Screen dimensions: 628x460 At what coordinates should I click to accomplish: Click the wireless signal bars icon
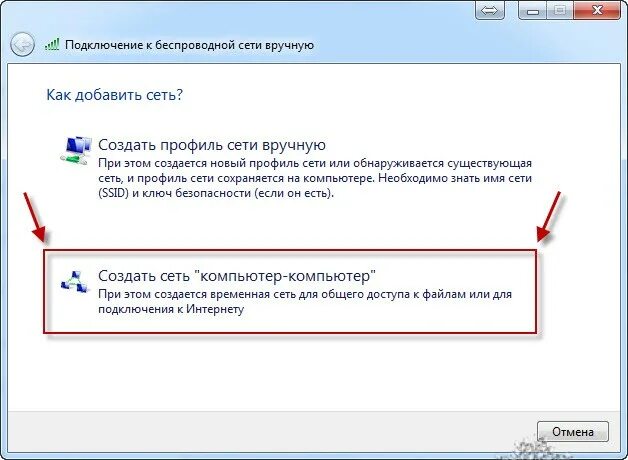tap(52, 44)
